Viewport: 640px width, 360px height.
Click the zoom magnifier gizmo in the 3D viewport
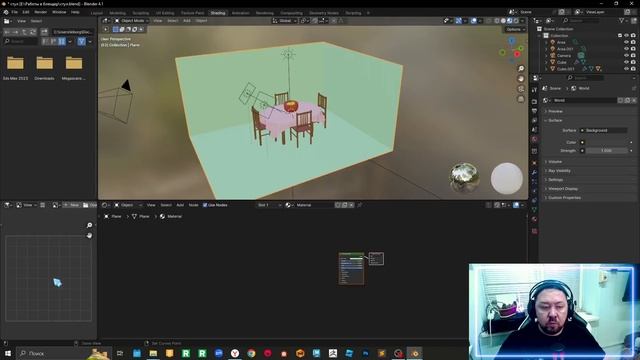pyautogui.click(x=521, y=69)
